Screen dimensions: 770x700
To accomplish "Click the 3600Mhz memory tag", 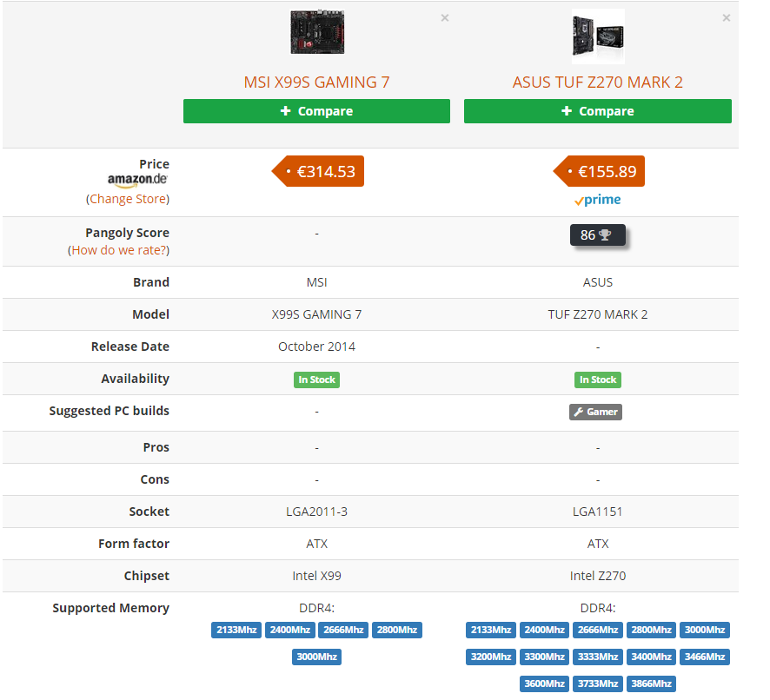I will point(544,683).
